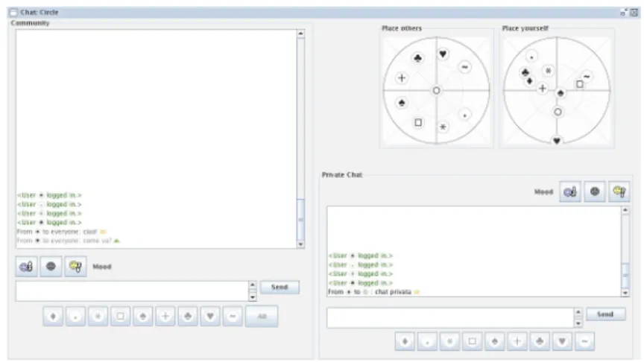644x362 pixels.
Task: Choose the tilde recipient button under Community
Action: [233, 317]
